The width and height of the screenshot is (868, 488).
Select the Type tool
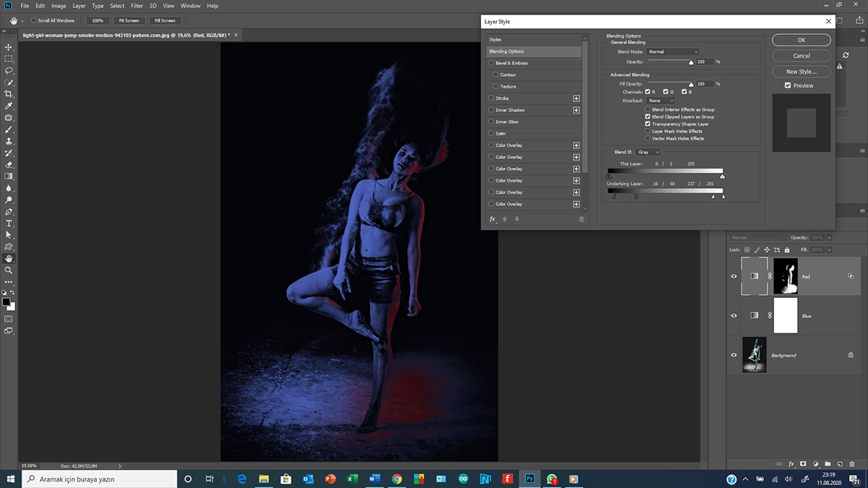pos(9,223)
